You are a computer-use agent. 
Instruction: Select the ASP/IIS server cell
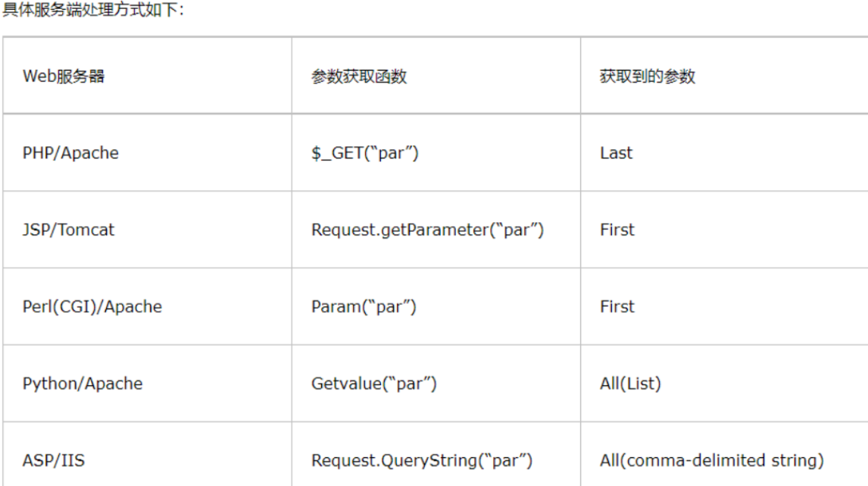click(147, 454)
